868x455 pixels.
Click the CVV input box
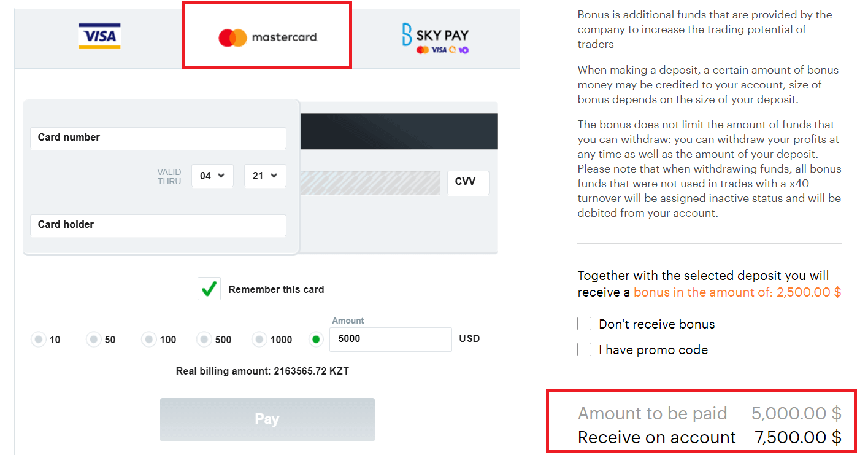[467, 182]
